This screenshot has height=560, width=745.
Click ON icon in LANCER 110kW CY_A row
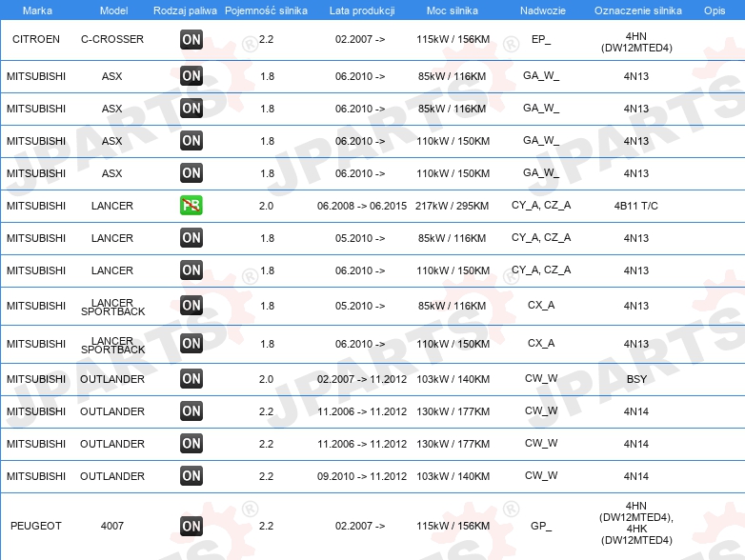point(191,270)
